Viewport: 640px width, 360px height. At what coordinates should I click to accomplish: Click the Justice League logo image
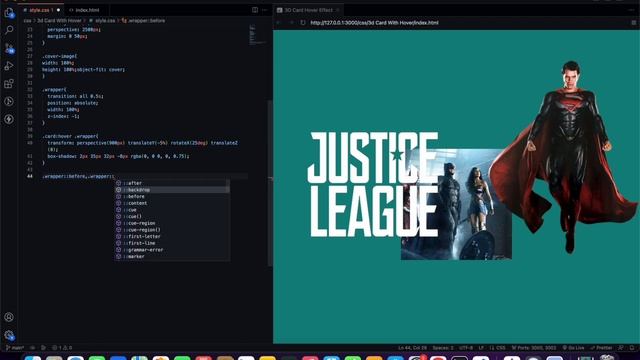(373, 184)
